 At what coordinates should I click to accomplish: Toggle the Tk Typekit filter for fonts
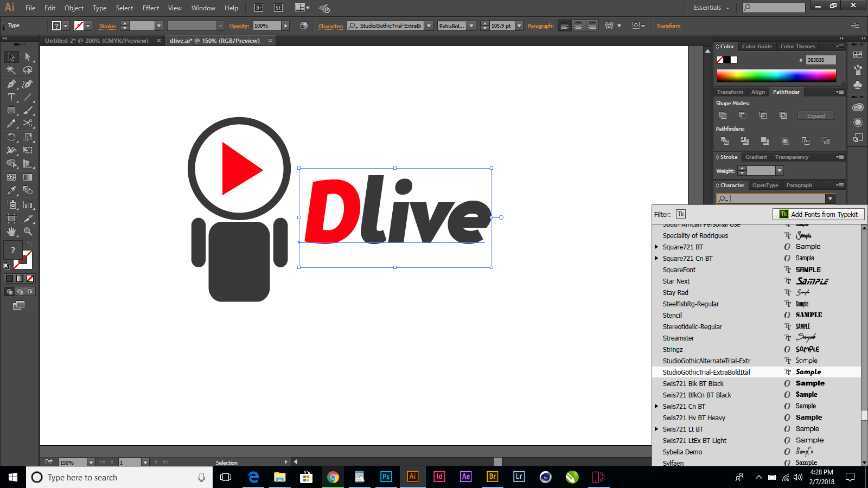(681, 214)
